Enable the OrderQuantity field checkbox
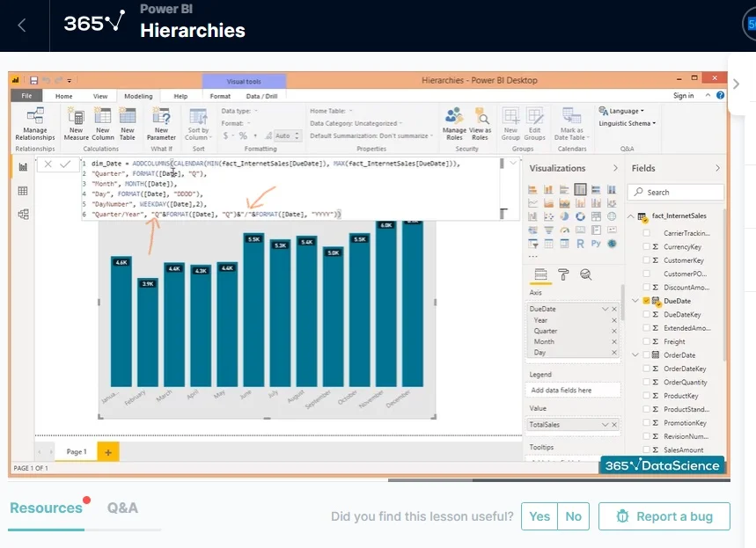The height and width of the screenshot is (548, 756). coord(647,383)
